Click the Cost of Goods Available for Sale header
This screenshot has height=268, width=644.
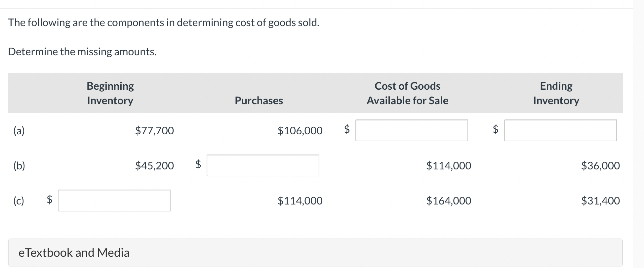[407, 93]
